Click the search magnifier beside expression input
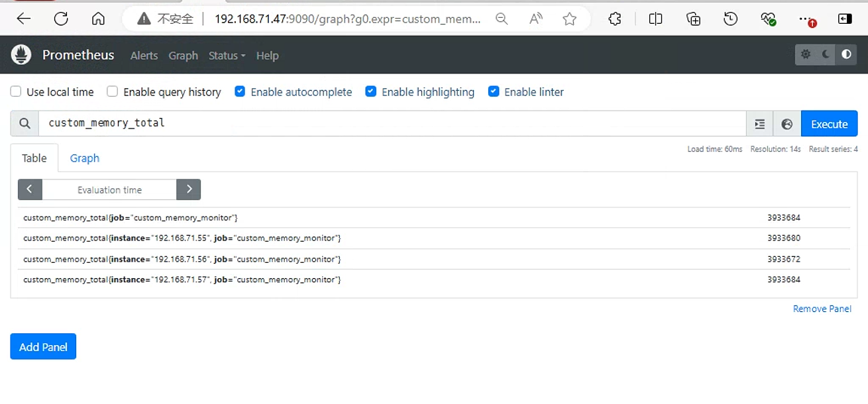 tap(25, 124)
